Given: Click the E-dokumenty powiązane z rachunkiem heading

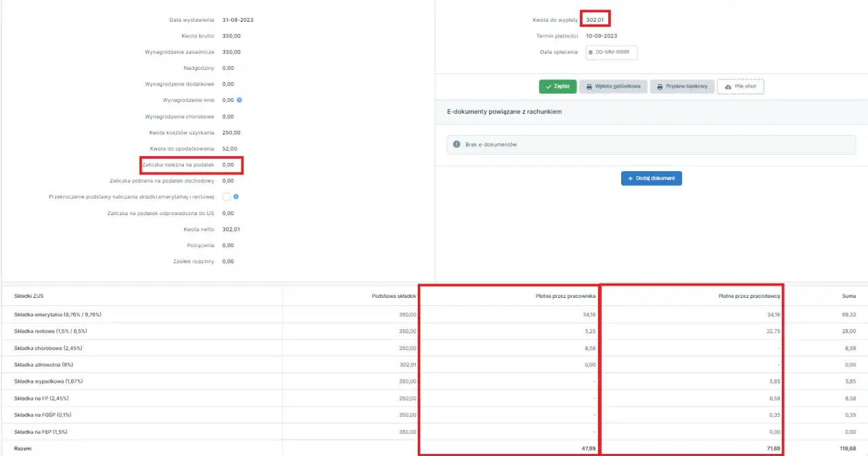Looking at the screenshot, I should (504, 111).
